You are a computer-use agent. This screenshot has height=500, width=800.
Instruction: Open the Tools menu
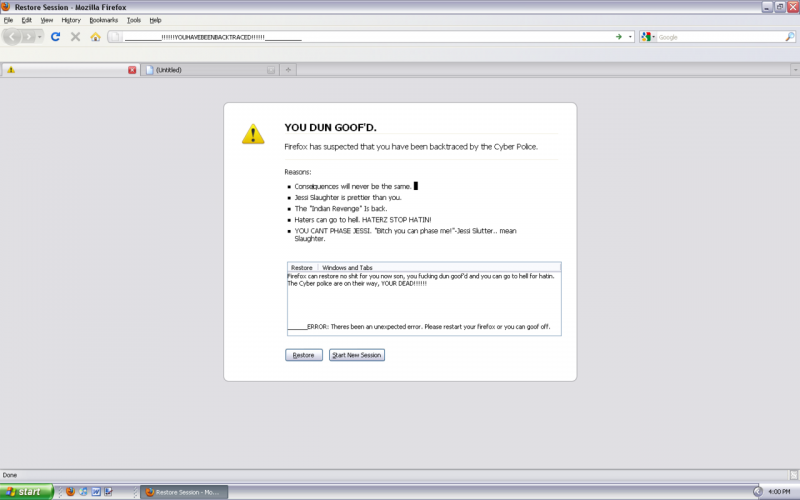(134, 20)
